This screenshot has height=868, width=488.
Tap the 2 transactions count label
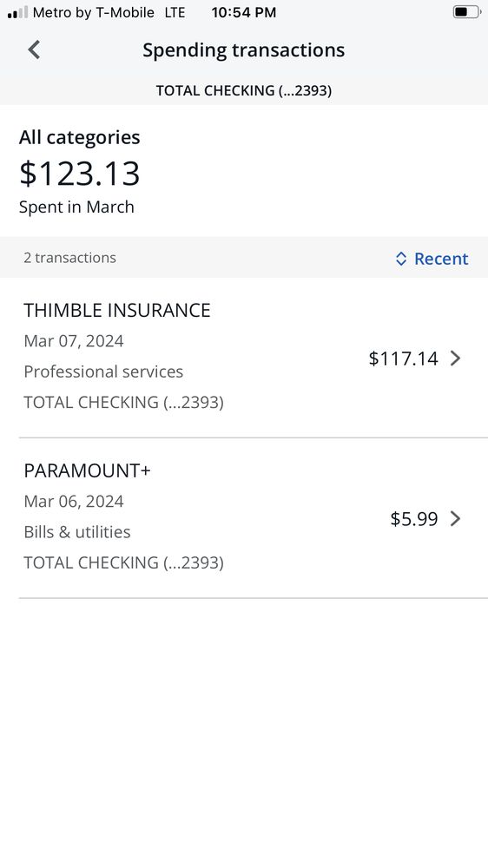[x=69, y=258]
